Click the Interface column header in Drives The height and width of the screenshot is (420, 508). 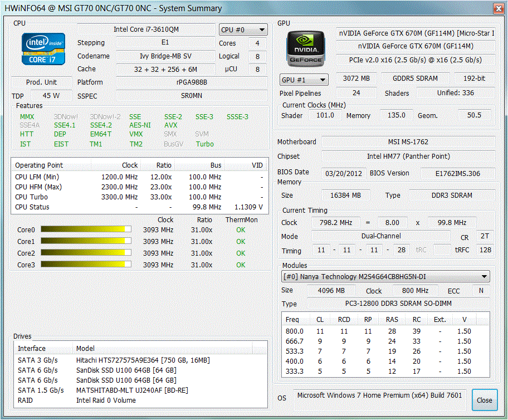click(x=43, y=348)
